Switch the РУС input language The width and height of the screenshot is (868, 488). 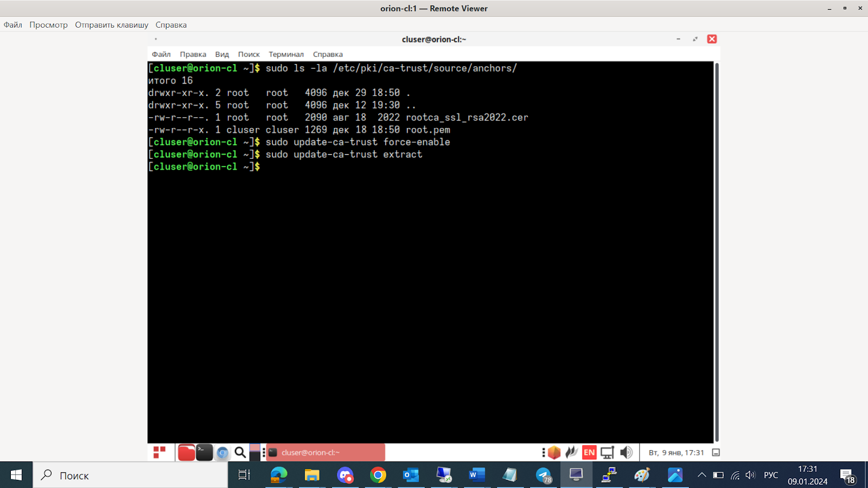point(771,475)
